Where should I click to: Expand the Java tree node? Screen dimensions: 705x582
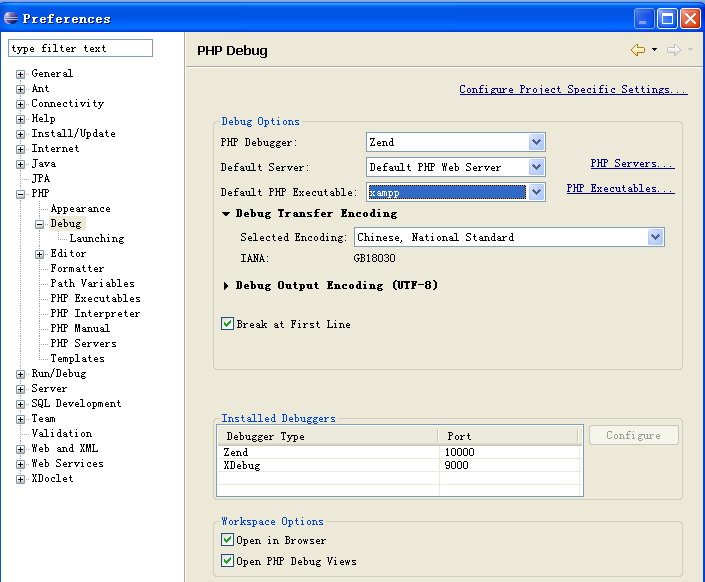click(x=20, y=164)
